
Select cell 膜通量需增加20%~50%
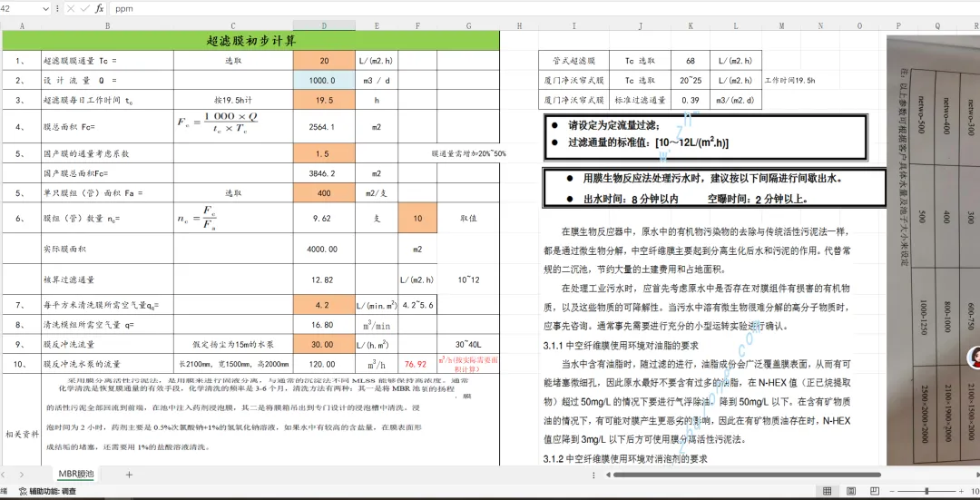pyautogui.click(x=469, y=153)
